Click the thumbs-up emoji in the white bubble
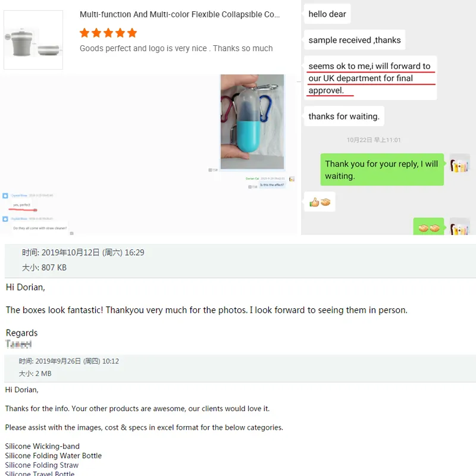 coord(314,202)
